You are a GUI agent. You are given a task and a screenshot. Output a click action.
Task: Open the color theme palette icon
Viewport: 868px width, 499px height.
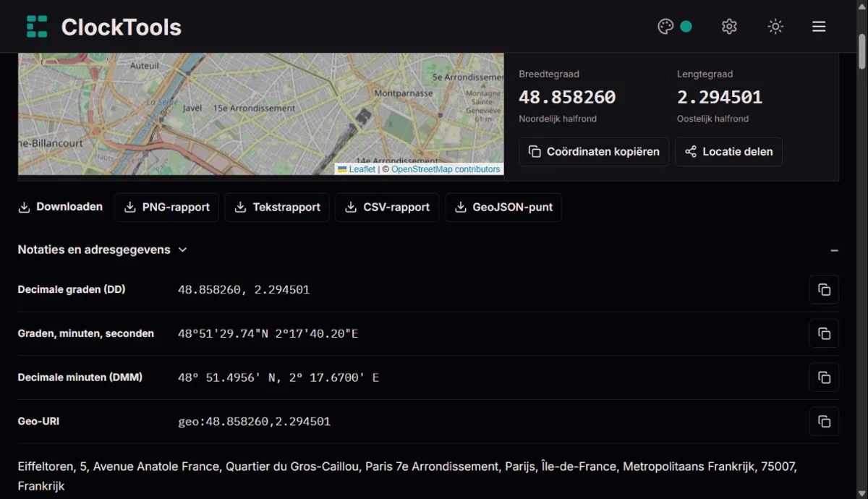pos(665,27)
